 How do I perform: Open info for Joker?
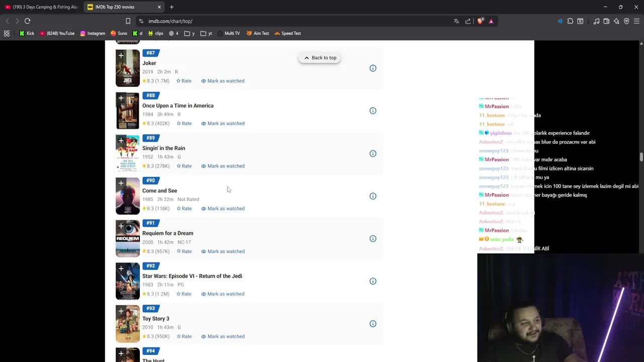coord(373,68)
